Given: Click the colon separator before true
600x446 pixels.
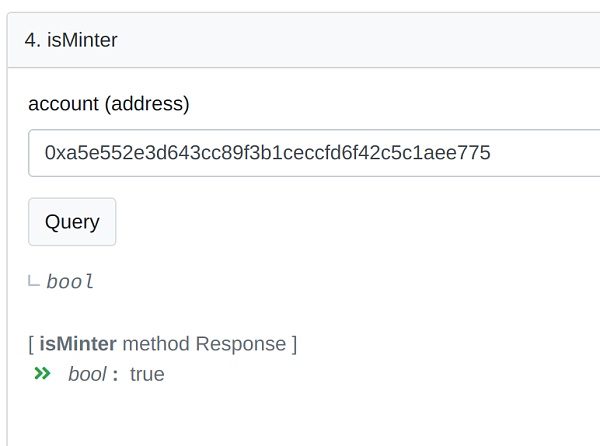Looking at the screenshot, I should click(115, 375).
